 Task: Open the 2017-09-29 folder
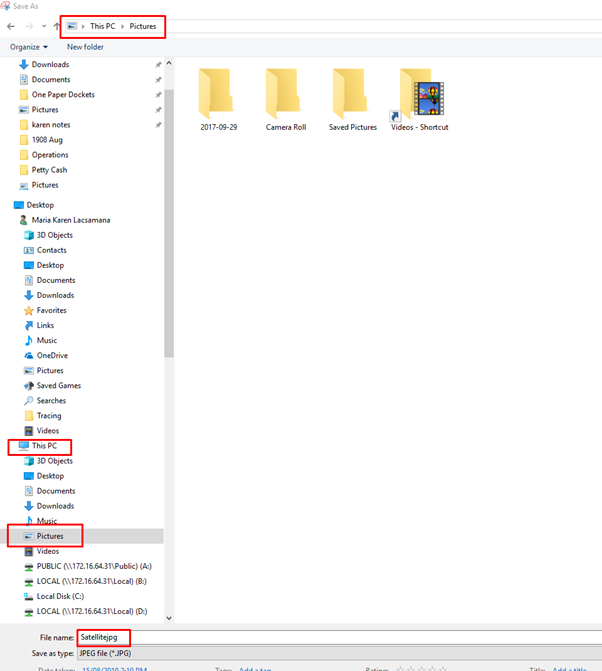coord(218,100)
